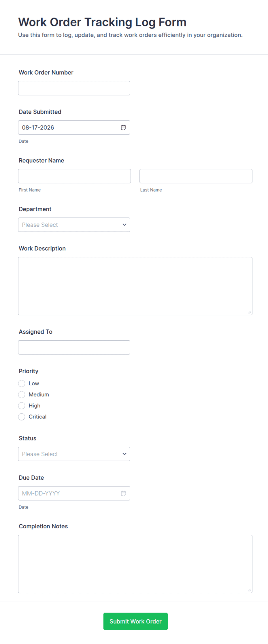
Task: Open the Due Date calendar picker icon
Action: tap(123, 493)
